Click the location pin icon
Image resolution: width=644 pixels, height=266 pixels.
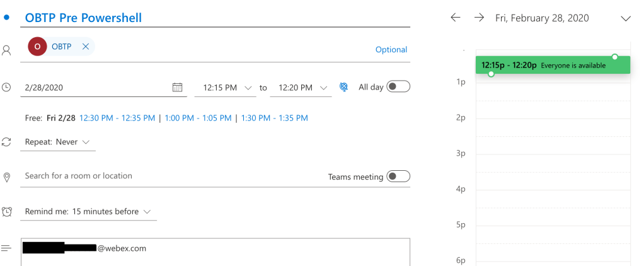7,177
